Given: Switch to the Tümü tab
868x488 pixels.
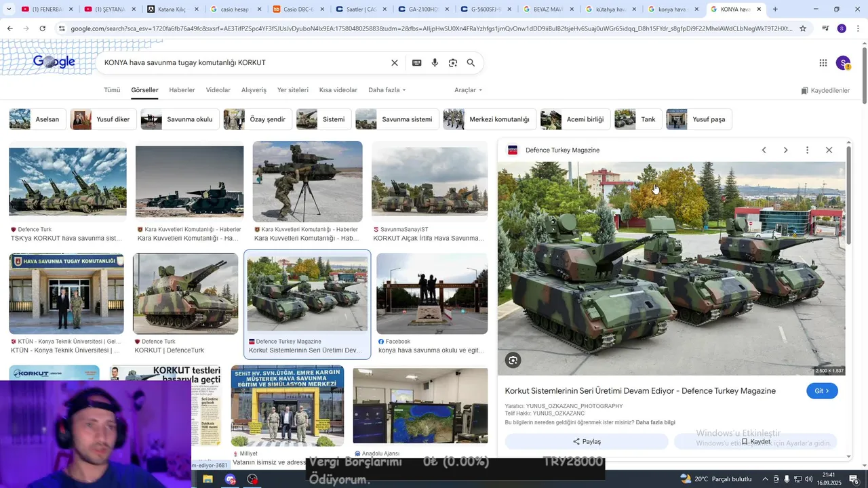Looking at the screenshot, I should click(112, 90).
